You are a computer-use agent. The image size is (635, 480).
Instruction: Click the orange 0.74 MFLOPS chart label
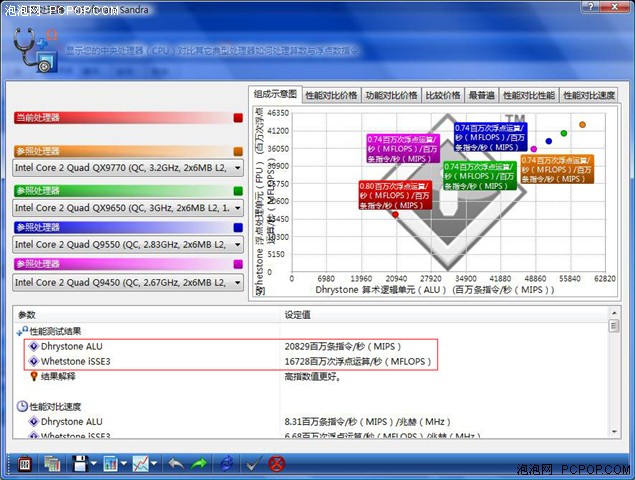click(x=557, y=169)
